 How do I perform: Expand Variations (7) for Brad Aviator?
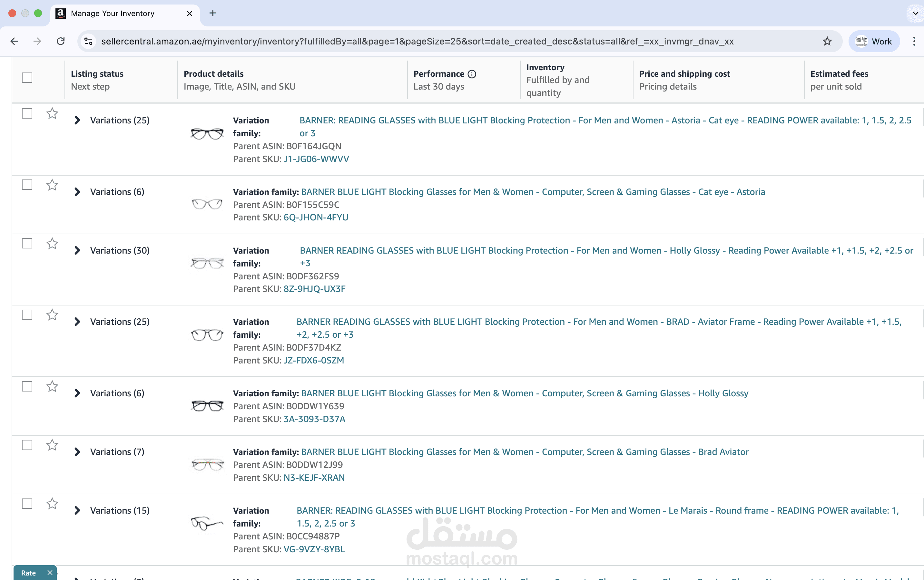pos(77,452)
